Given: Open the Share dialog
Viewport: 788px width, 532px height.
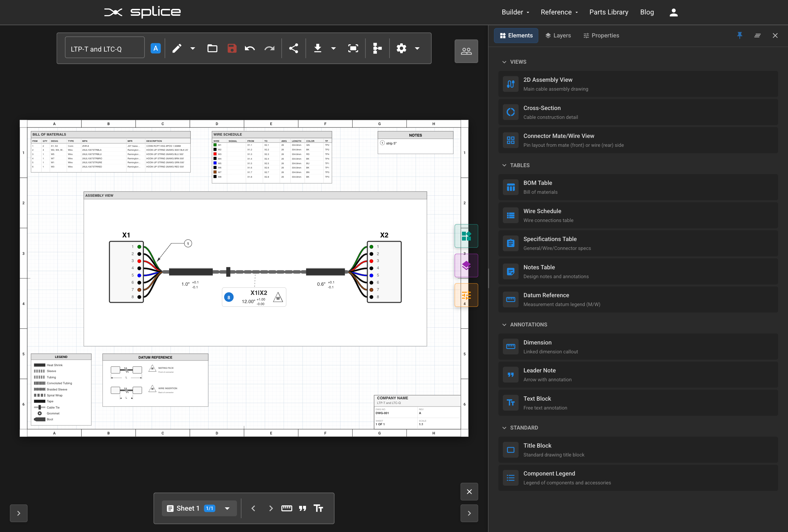Looking at the screenshot, I should pyautogui.click(x=294, y=48).
